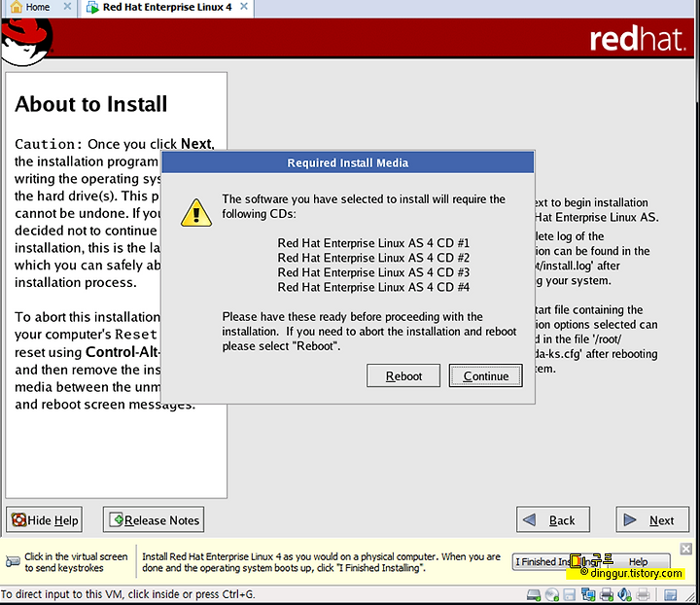Click the document icon on Release Notes
Image resolution: width=700 pixels, height=605 pixels.
click(x=116, y=519)
